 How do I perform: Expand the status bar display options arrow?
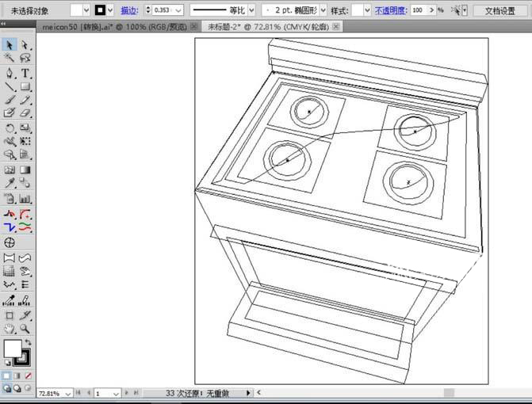[248, 393]
